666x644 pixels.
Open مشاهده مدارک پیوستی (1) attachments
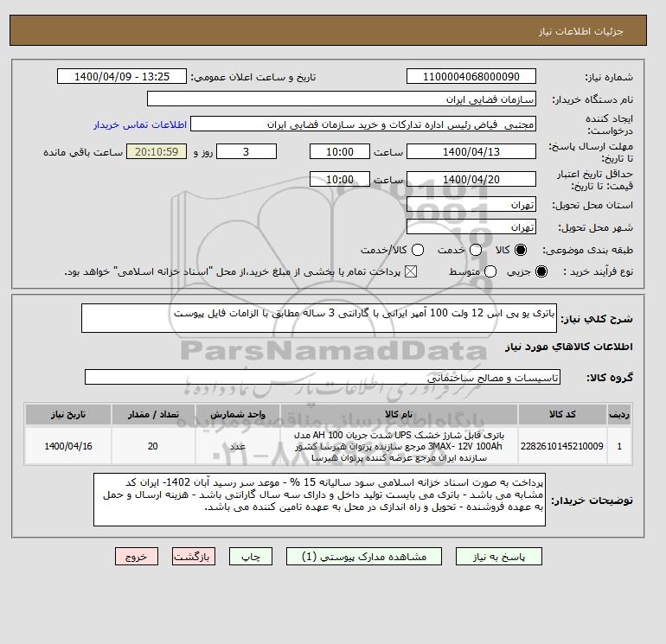click(x=364, y=556)
